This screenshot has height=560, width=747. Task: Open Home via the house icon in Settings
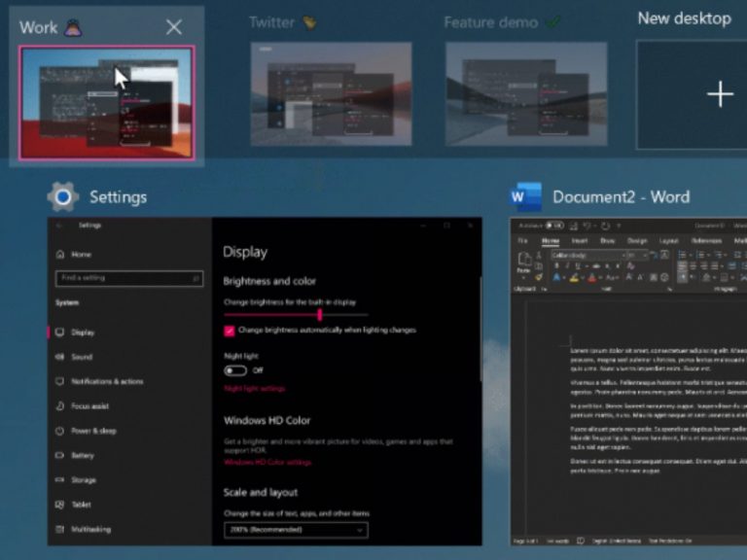pyautogui.click(x=60, y=255)
